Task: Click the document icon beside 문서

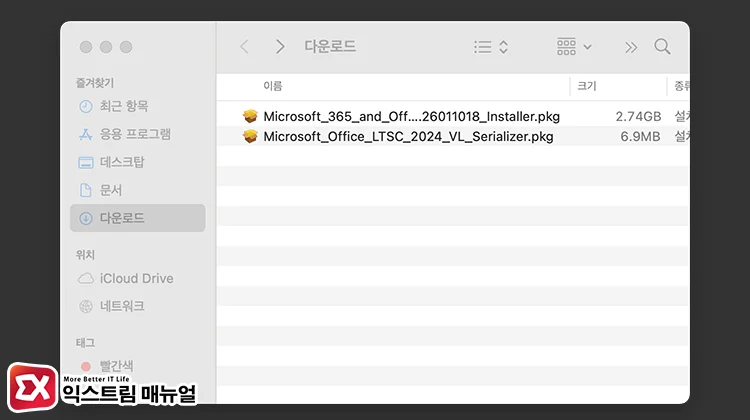Action: pos(86,190)
